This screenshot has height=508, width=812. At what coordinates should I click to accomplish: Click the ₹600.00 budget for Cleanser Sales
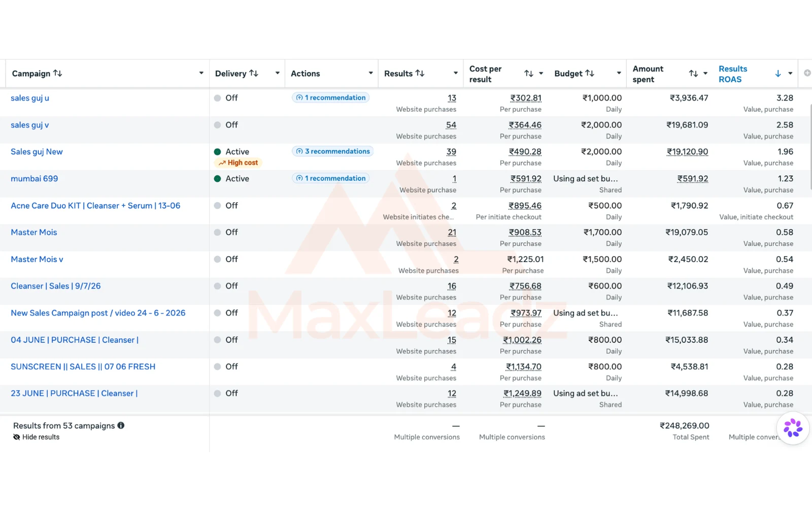pos(605,287)
